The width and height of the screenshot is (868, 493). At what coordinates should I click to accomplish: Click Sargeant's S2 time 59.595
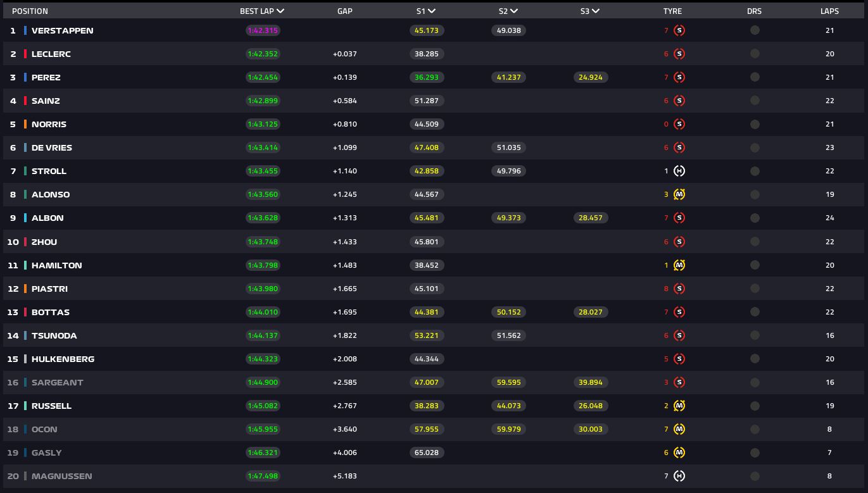pyautogui.click(x=508, y=382)
